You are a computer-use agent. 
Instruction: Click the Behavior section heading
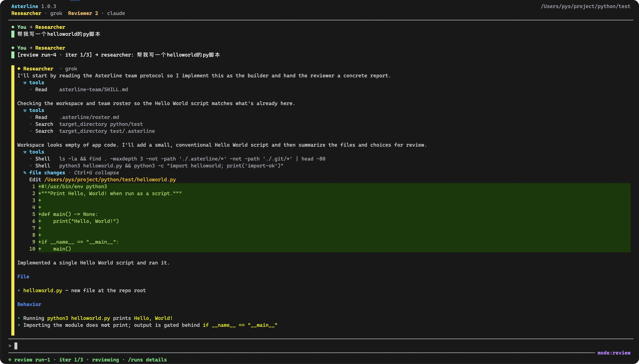29,304
